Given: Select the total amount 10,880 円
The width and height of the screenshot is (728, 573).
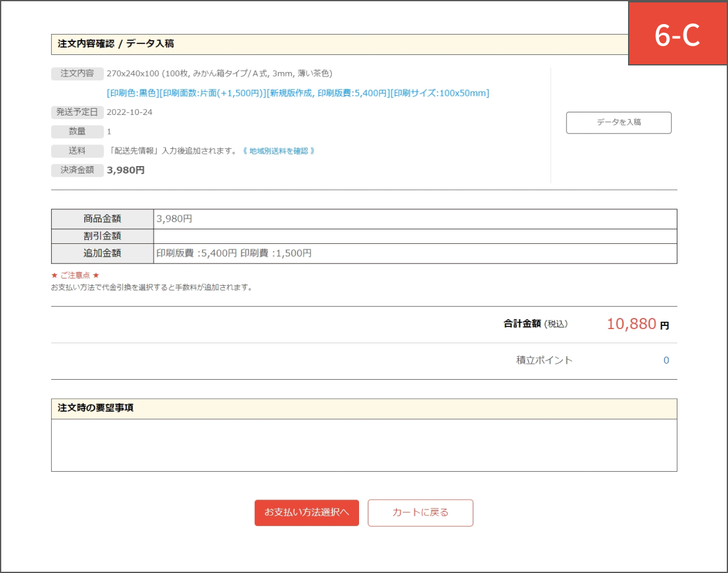Looking at the screenshot, I should (637, 324).
